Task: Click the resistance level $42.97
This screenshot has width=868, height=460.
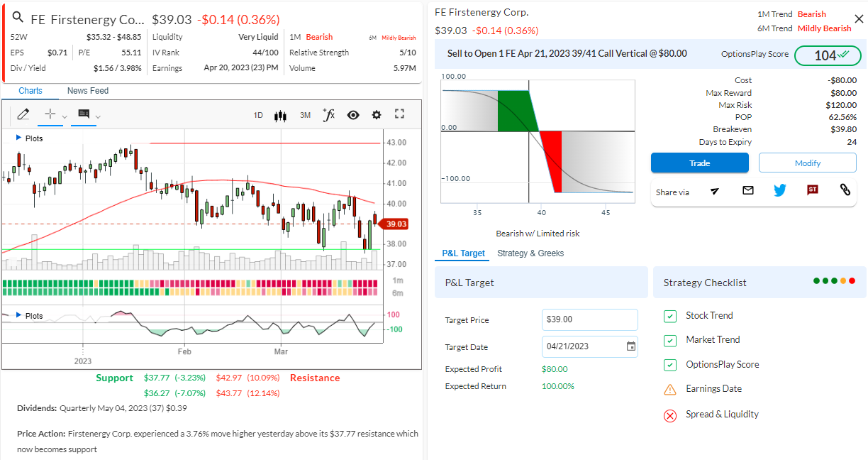Action: click(x=229, y=378)
